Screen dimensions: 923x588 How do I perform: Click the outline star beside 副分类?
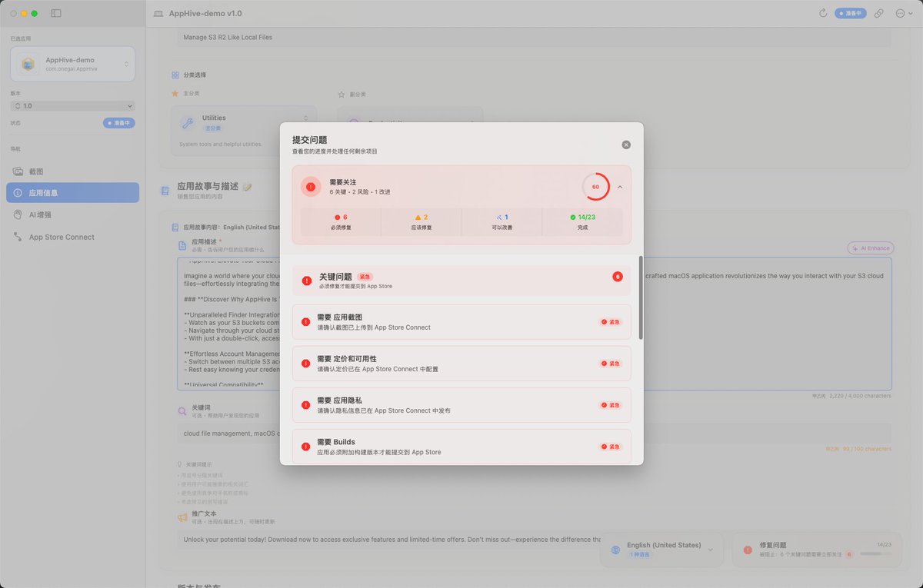(x=342, y=95)
